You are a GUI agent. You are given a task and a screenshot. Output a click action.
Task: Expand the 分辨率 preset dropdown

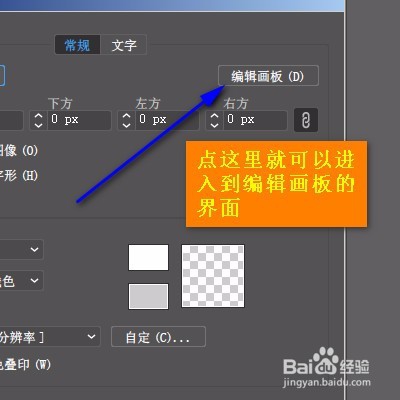coord(49,337)
